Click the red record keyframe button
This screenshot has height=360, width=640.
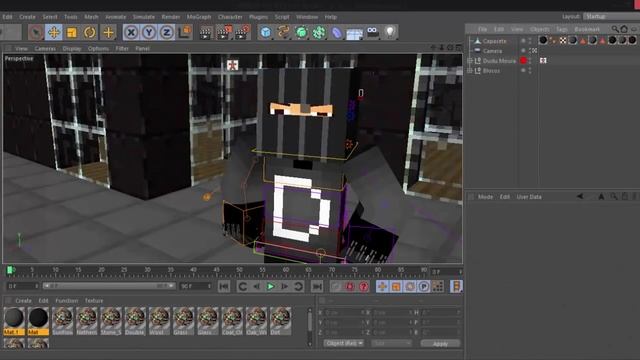[x=349, y=287]
